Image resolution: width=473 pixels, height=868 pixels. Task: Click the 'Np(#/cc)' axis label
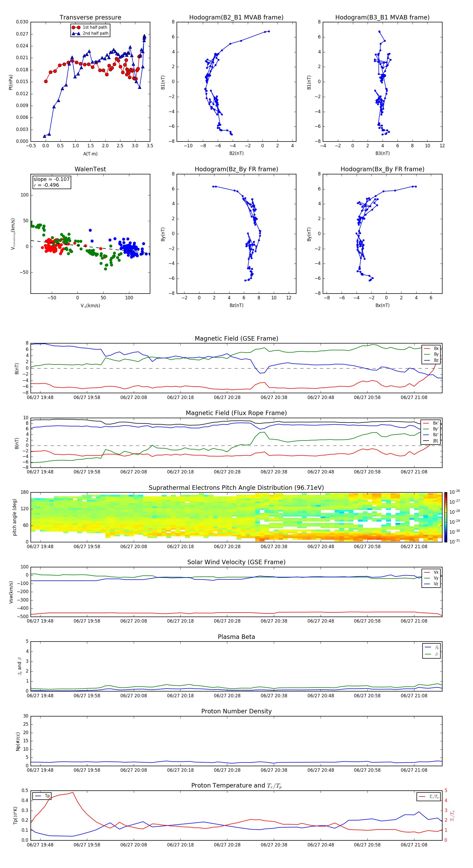18,741
